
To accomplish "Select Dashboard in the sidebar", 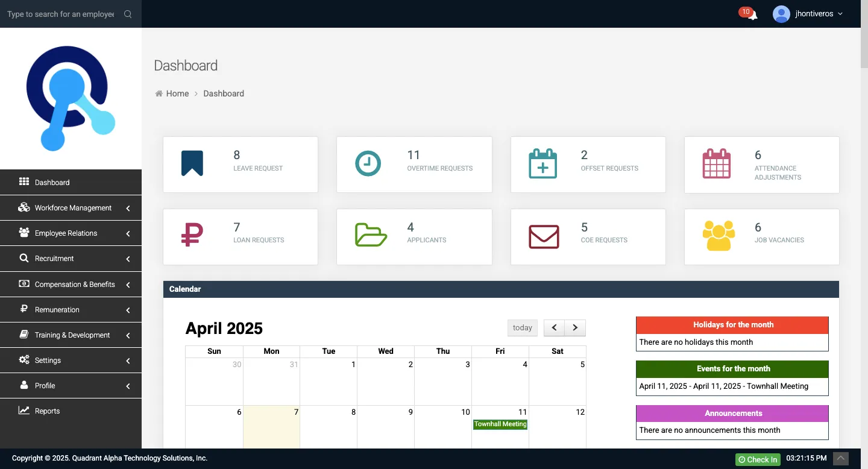I will (52, 183).
